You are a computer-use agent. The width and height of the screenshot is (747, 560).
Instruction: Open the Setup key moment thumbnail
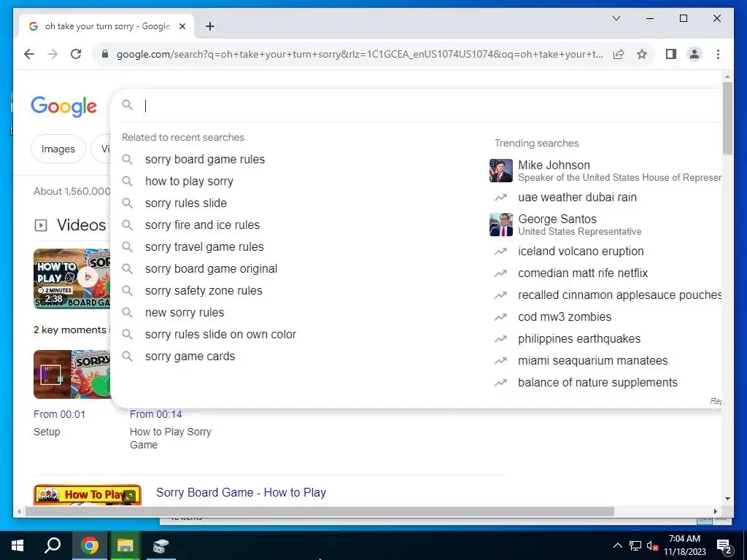(72, 375)
